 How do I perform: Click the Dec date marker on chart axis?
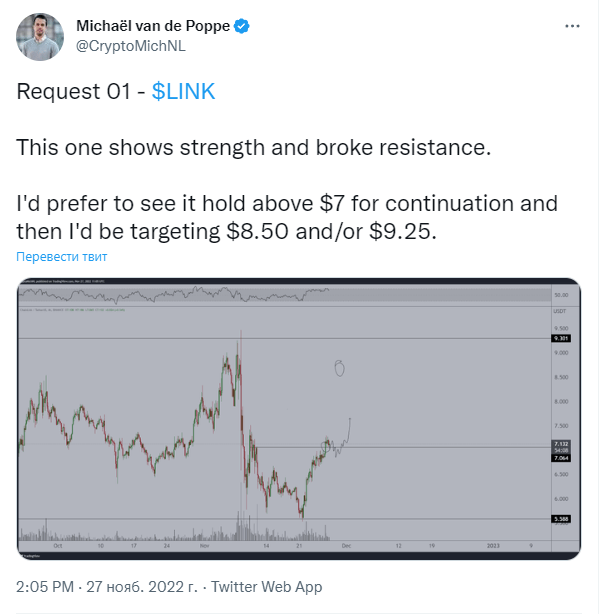346,545
